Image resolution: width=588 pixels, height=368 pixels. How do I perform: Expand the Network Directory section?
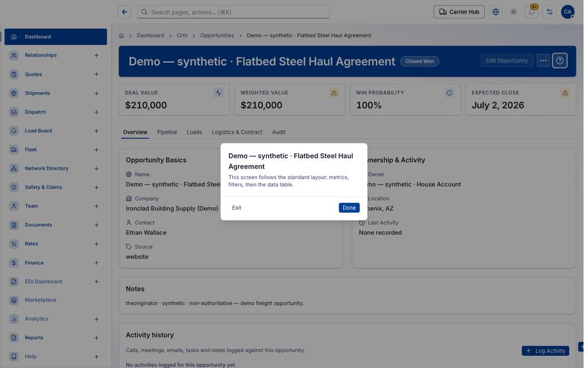point(96,169)
